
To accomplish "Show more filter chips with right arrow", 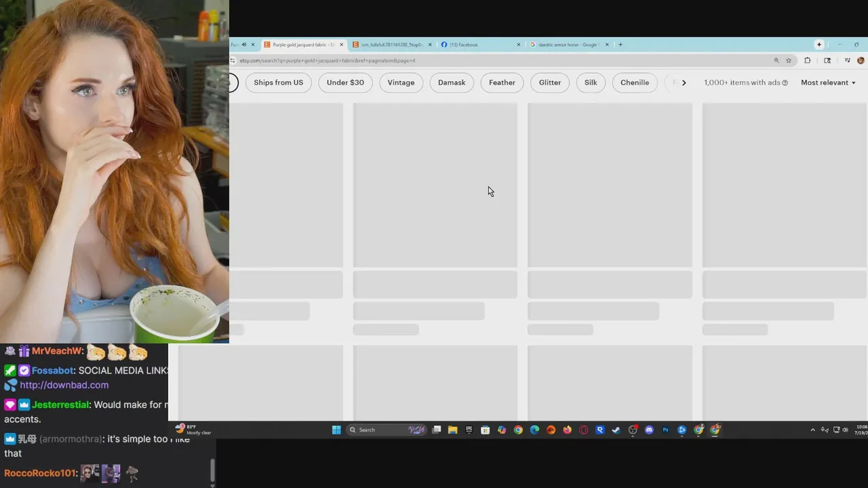I will point(684,83).
